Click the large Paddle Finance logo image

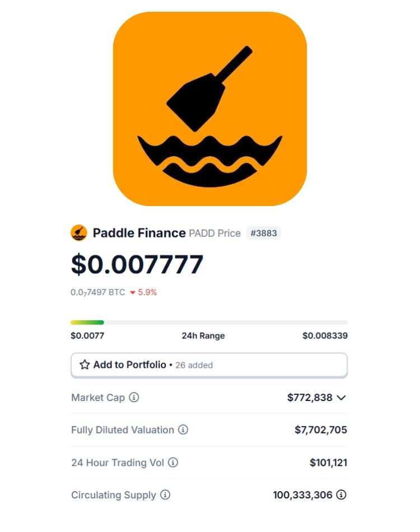pyautogui.click(x=209, y=109)
